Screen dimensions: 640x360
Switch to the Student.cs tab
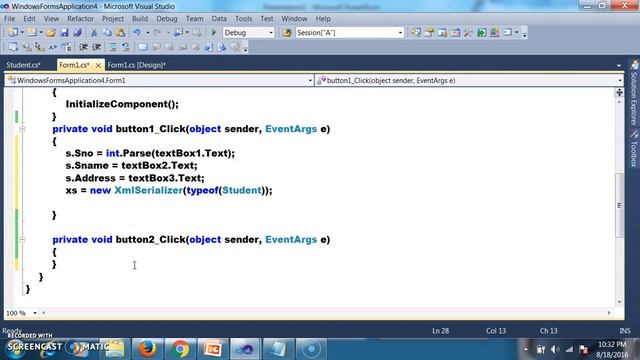(x=23, y=65)
